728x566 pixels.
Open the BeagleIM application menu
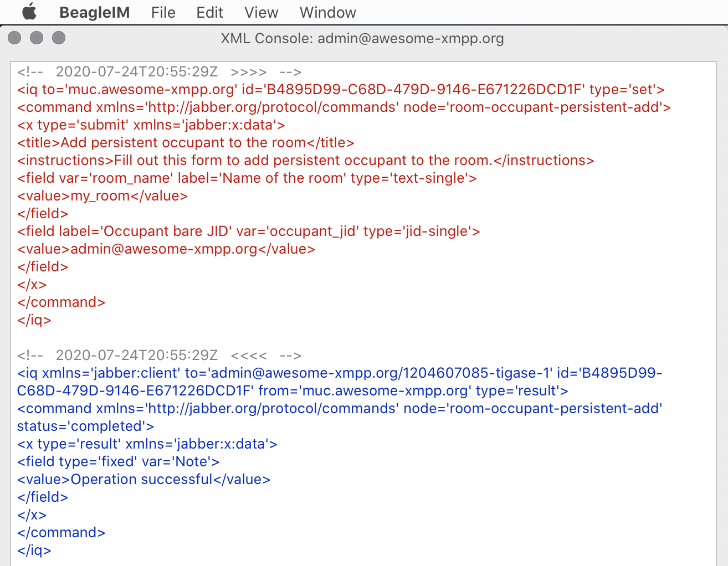(x=94, y=12)
